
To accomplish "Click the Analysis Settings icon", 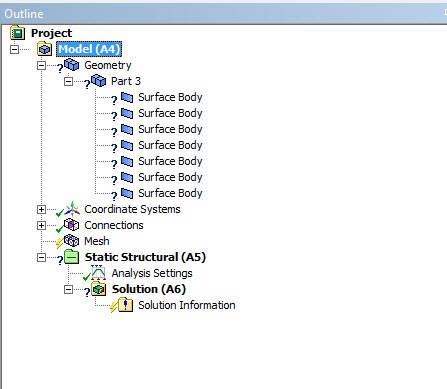I will tap(98, 273).
